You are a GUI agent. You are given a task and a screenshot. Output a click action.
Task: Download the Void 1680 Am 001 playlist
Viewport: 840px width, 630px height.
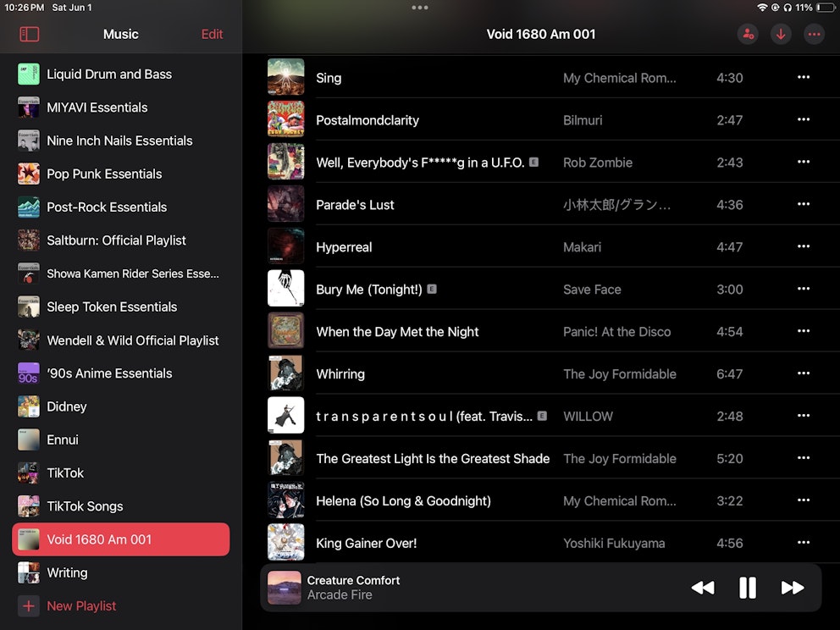pyautogui.click(x=781, y=34)
